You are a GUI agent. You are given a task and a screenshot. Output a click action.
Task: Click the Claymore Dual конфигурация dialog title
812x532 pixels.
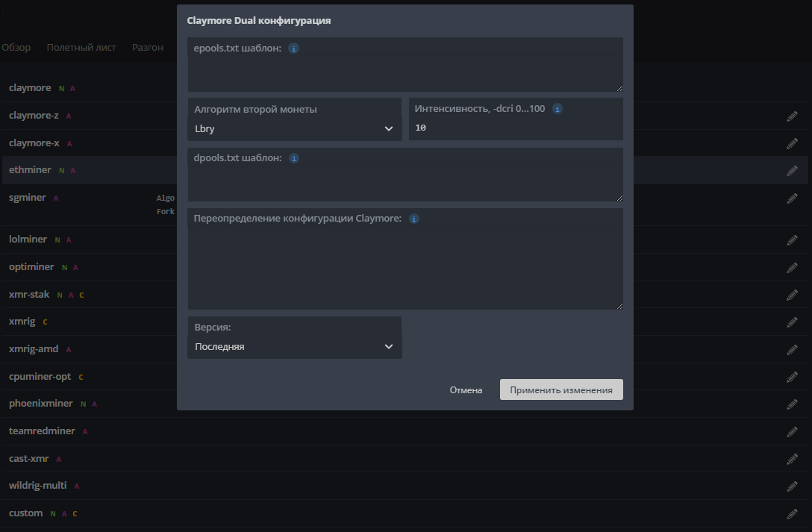[259, 21]
